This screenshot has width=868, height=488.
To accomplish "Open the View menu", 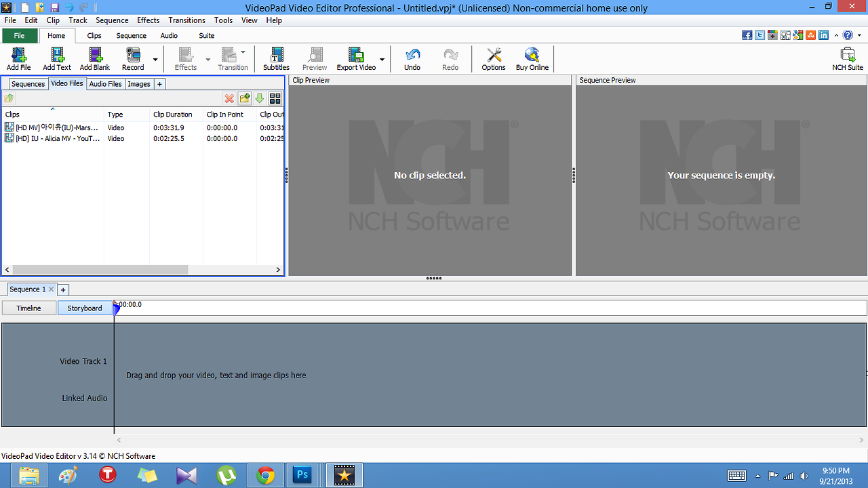I will click(250, 20).
